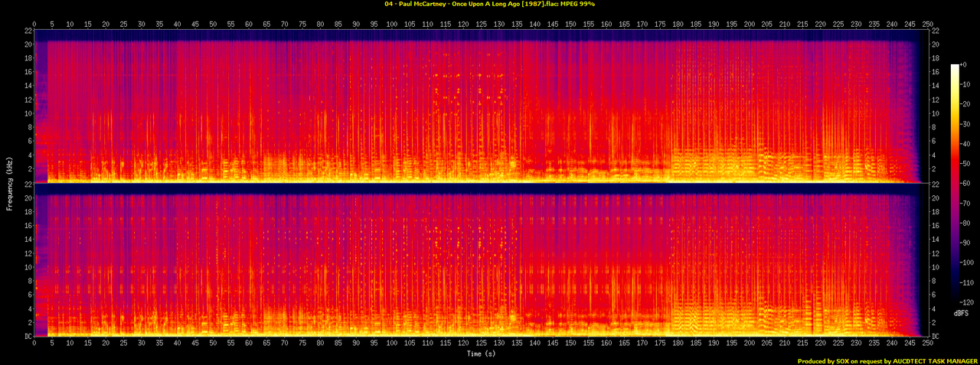Click '125' on the top time axis

pyautogui.click(x=481, y=23)
